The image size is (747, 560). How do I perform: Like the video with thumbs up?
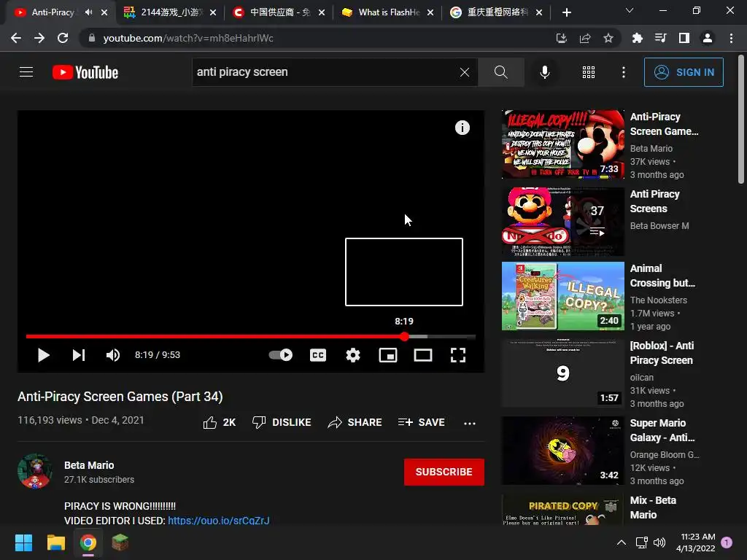[x=219, y=422]
